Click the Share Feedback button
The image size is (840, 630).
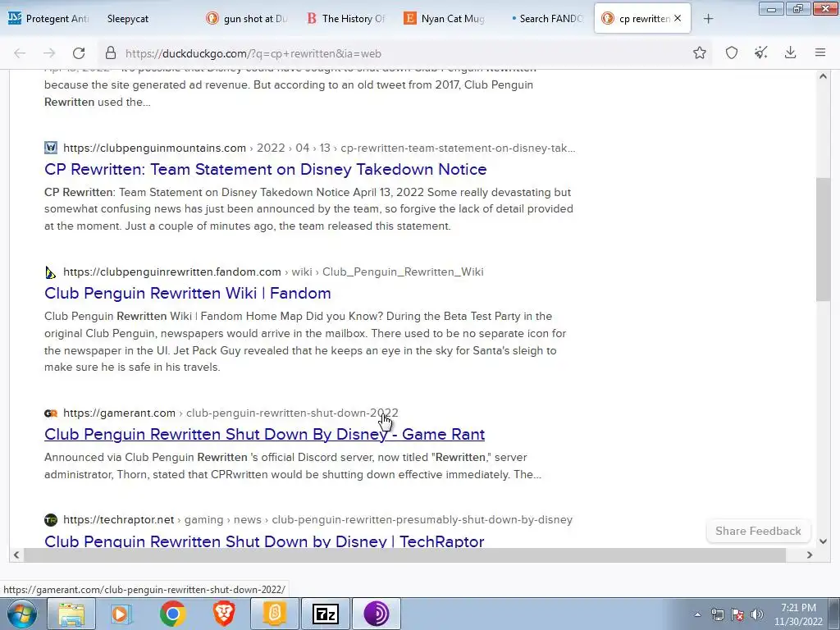click(x=758, y=531)
